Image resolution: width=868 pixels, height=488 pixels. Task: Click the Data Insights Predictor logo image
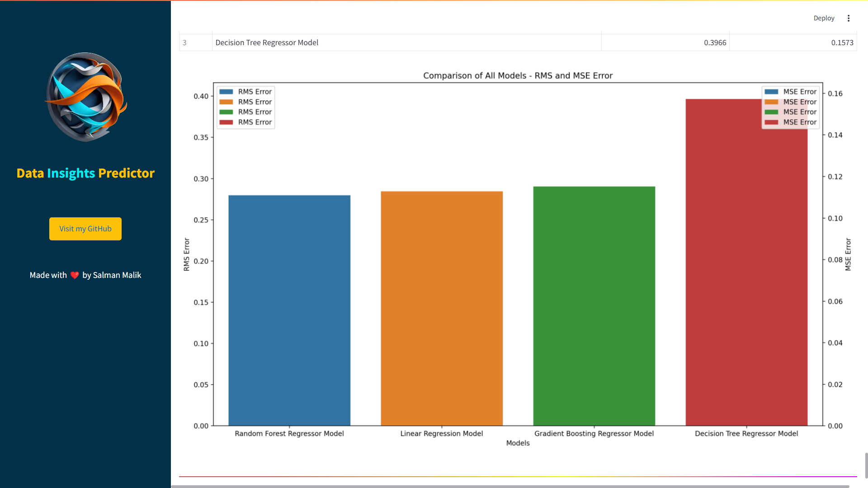pos(86,97)
